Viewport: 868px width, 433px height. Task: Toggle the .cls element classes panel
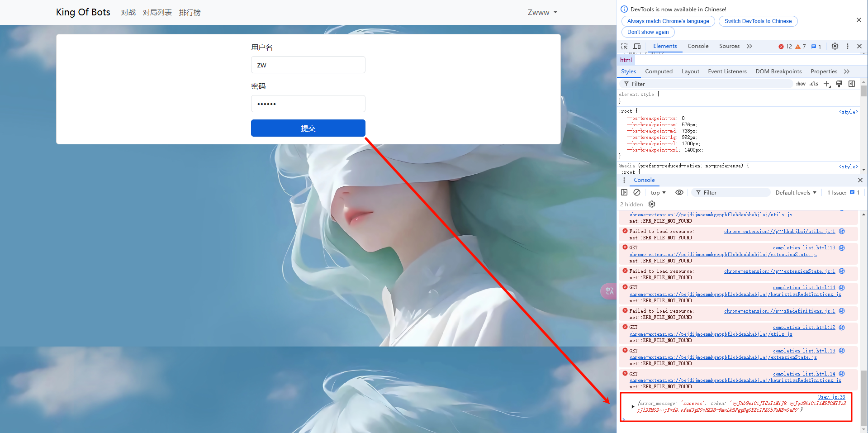pyautogui.click(x=814, y=84)
